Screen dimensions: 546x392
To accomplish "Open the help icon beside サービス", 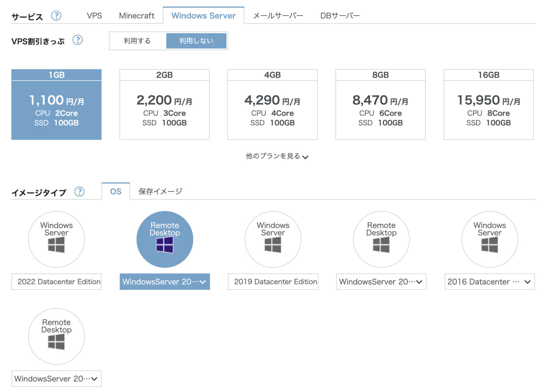I will (56, 16).
